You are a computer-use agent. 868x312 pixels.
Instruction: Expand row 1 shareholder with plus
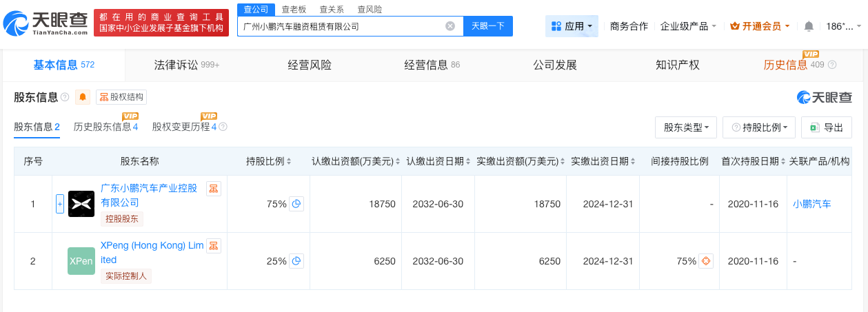[x=60, y=204]
